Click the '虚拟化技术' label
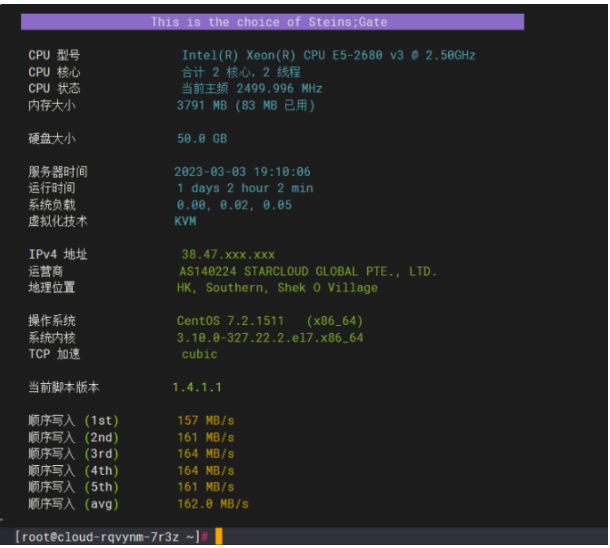The width and height of the screenshot is (610, 548). pyautogui.click(x=58, y=221)
